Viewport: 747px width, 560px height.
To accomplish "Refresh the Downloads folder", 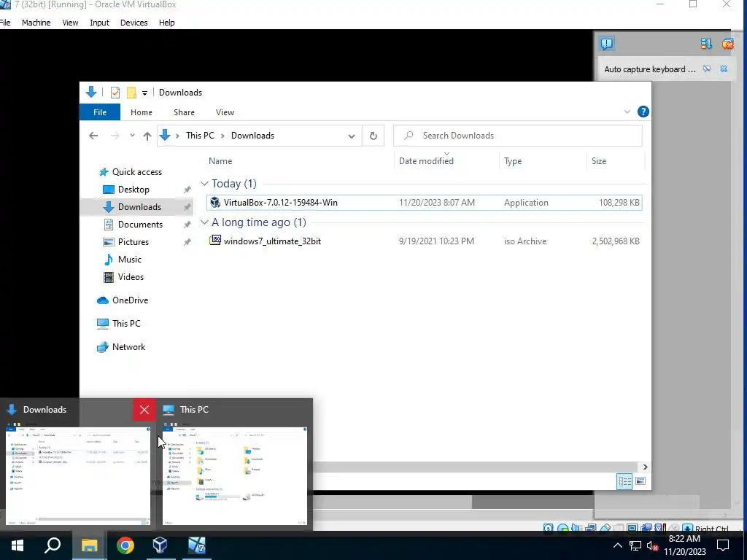I will point(373,136).
